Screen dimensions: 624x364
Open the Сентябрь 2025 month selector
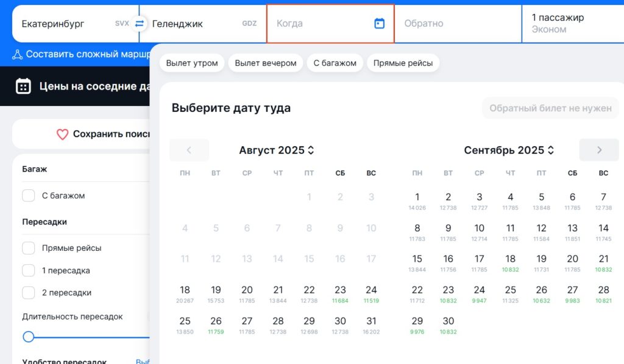(509, 150)
